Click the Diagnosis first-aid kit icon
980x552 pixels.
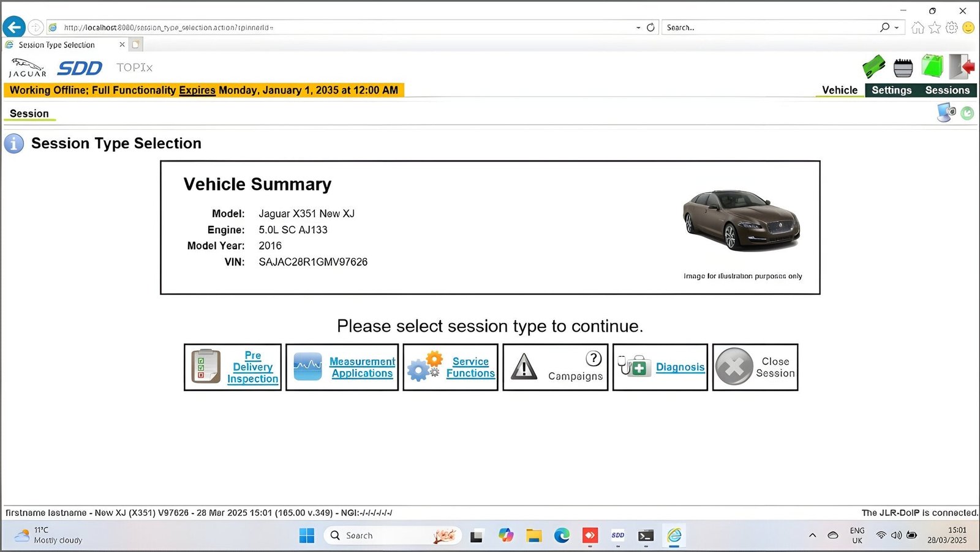point(635,365)
